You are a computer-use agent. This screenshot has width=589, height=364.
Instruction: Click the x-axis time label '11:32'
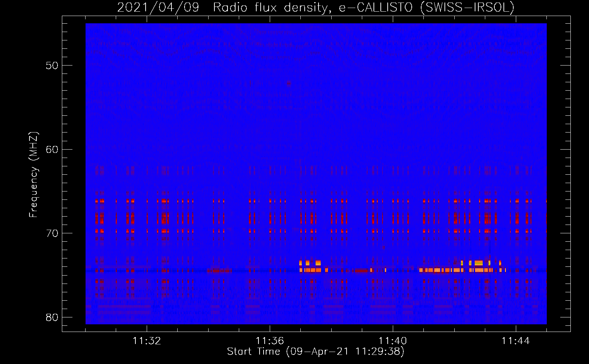point(147,341)
